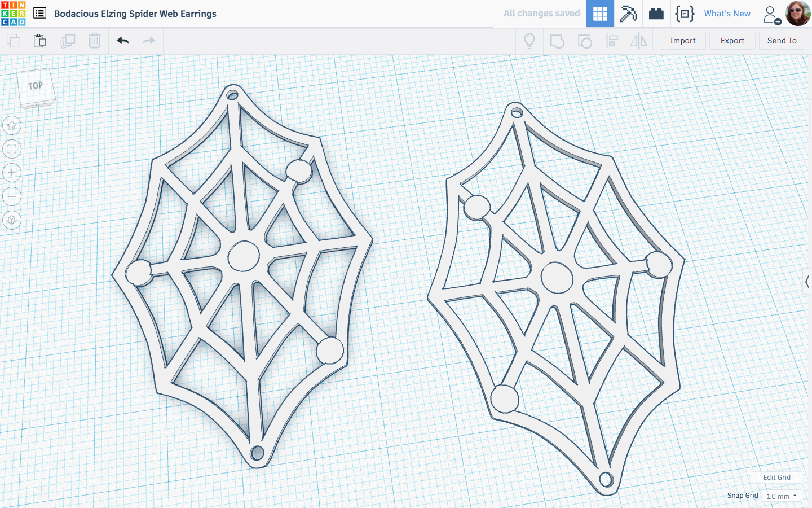The image size is (812, 508).
Task: Toggle the perspective/orthographic view cube icon
Action: click(12, 220)
